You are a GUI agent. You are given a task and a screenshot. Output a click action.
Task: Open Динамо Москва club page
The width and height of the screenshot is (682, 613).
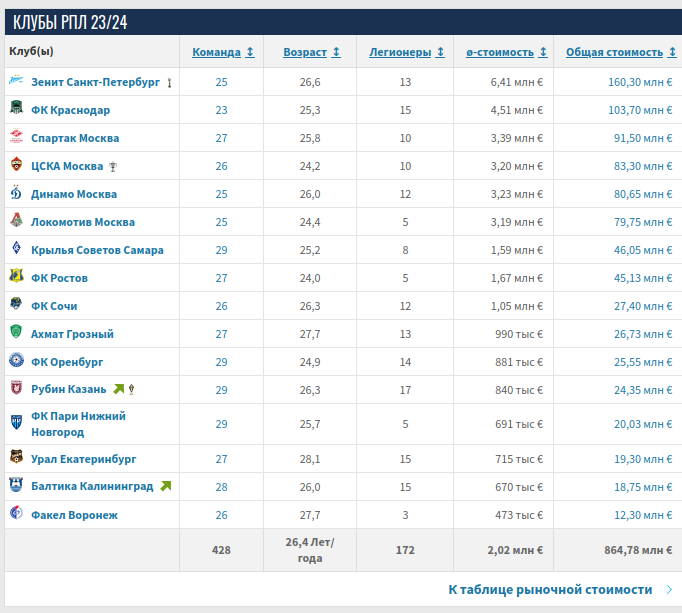click(x=74, y=194)
